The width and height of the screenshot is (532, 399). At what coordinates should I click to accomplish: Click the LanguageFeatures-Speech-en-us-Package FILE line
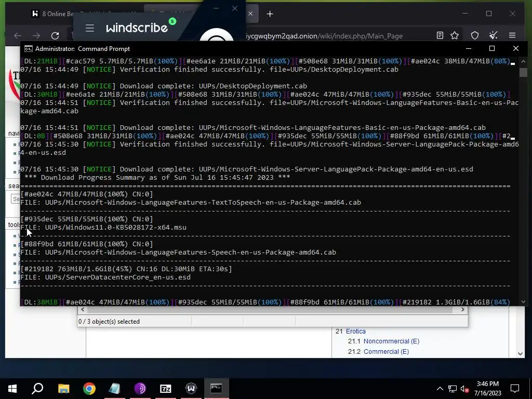tap(178, 252)
